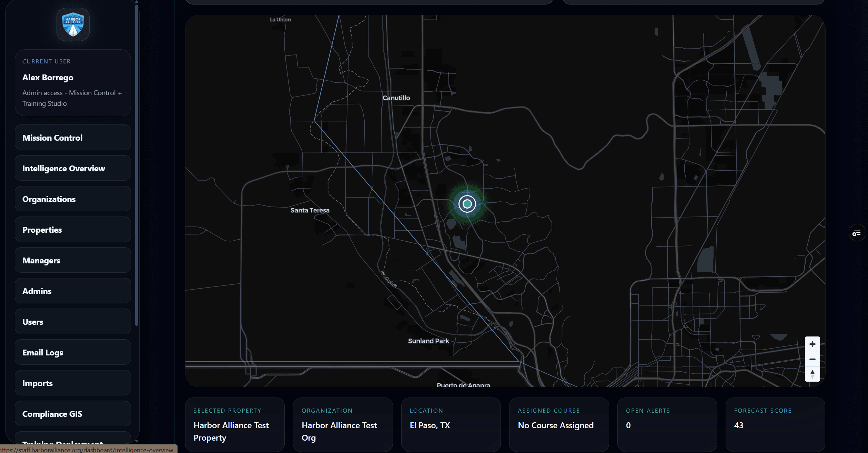The image size is (868, 453).
Task: Click the Selected Property card
Action: pyautogui.click(x=235, y=425)
